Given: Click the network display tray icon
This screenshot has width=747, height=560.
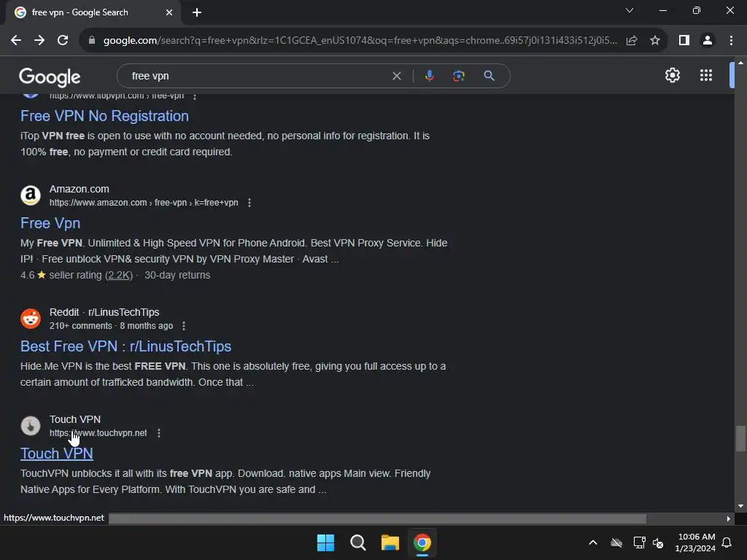Looking at the screenshot, I should (639, 542).
